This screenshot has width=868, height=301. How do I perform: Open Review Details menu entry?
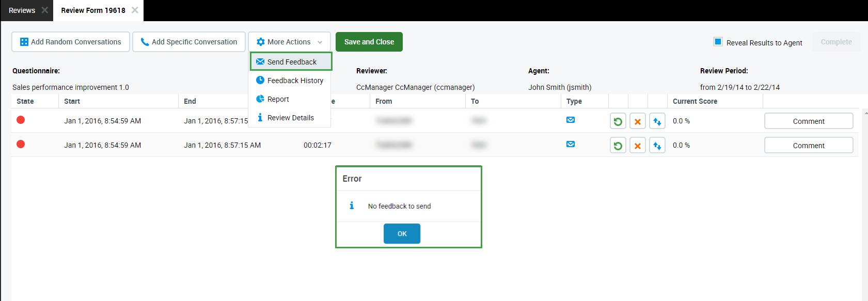coord(290,118)
